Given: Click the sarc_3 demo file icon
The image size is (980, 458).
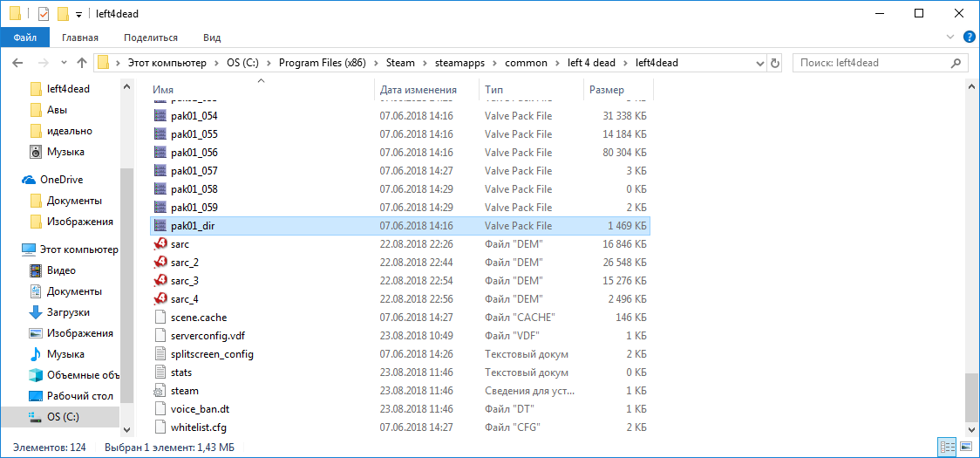Looking at the screenshot, I should (x=160, y=280).
